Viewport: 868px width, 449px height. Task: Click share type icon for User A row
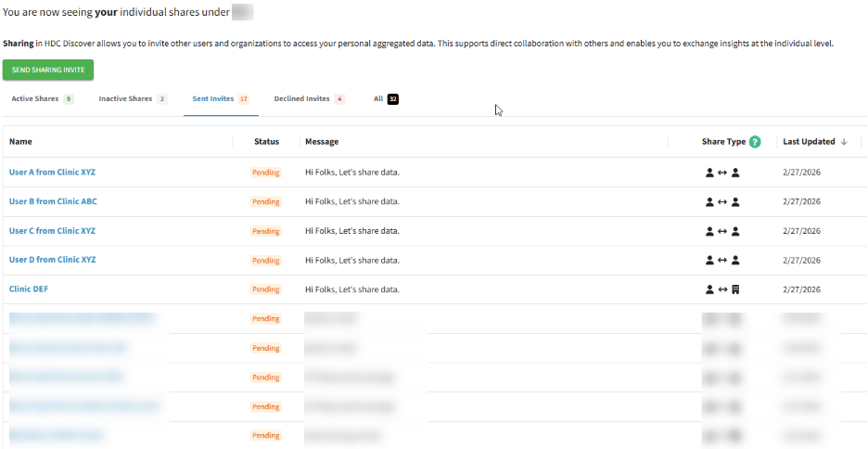pos(722,173)
